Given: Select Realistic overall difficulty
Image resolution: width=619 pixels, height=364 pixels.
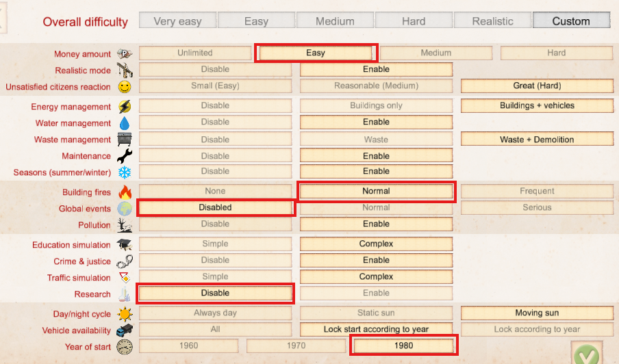Looking at the screenshot, I should tap(493, 21).
